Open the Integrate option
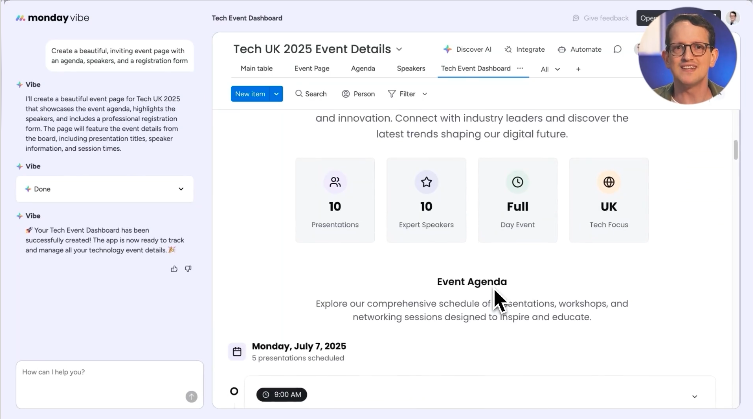The width and height of the screenshot is (753, 419). (525, 49)
